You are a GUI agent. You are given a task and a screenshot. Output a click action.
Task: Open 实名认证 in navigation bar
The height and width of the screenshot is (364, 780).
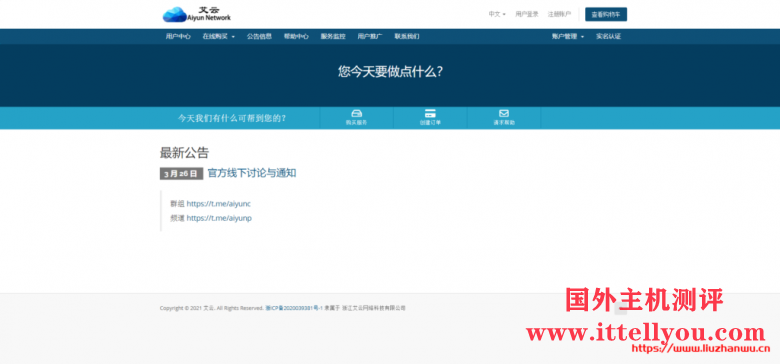coord(608,36)
